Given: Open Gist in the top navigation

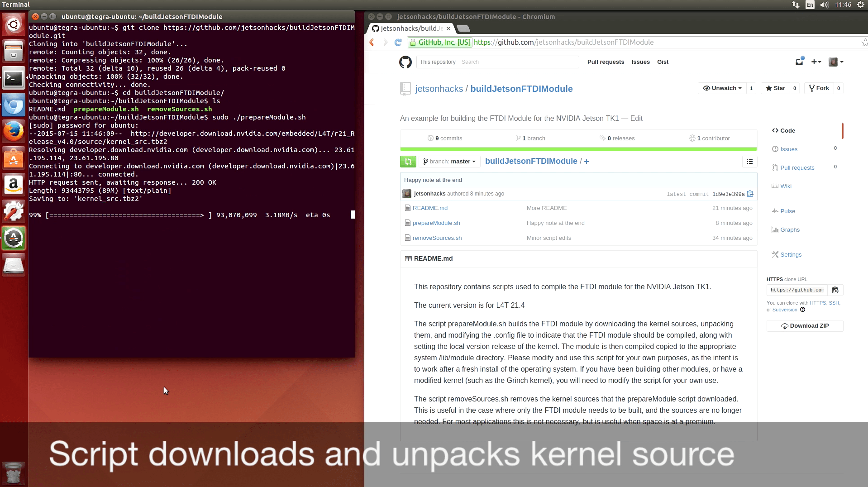Looking at the screenshot, I should click(x=663, y=62).
